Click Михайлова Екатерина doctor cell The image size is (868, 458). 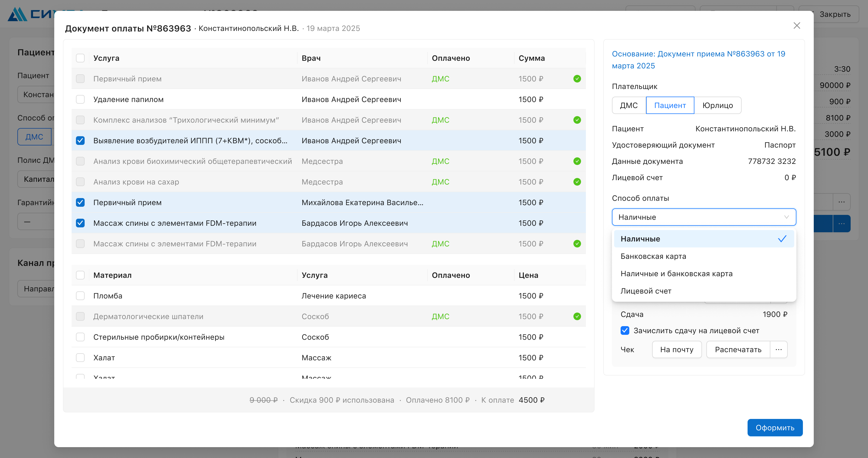tap(362, 202)
